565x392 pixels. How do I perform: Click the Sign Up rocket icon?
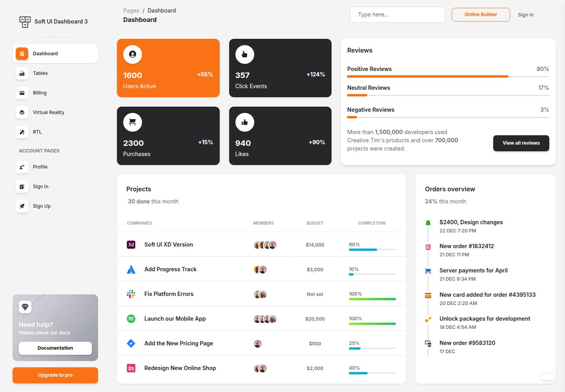coord(22,206)
